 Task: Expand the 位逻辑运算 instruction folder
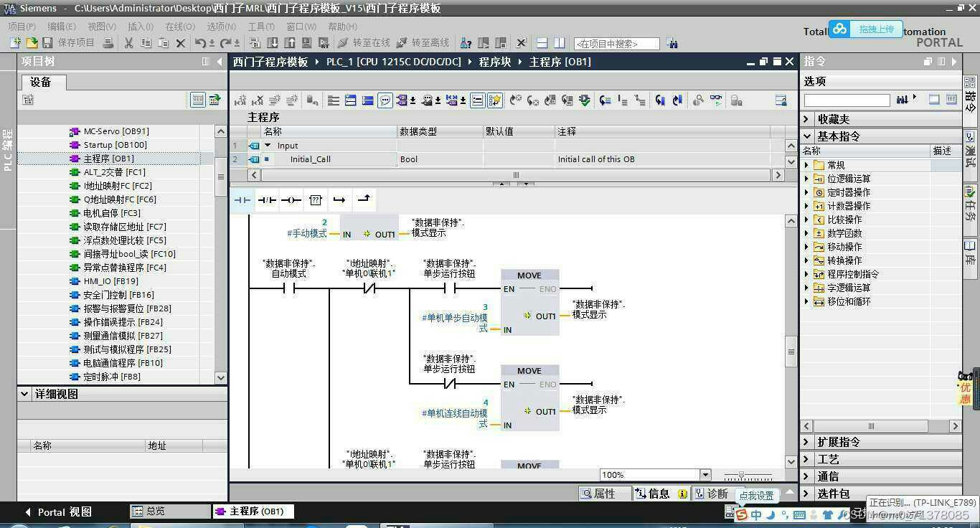[806, 179]
